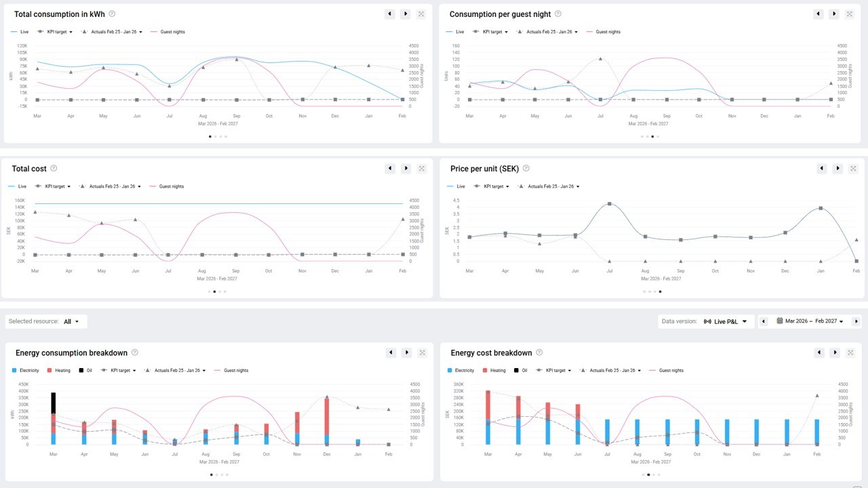Screen dimensions: 868x488
Task: Expand Total consumption chart to fullscreen
Action: [421, 14]
